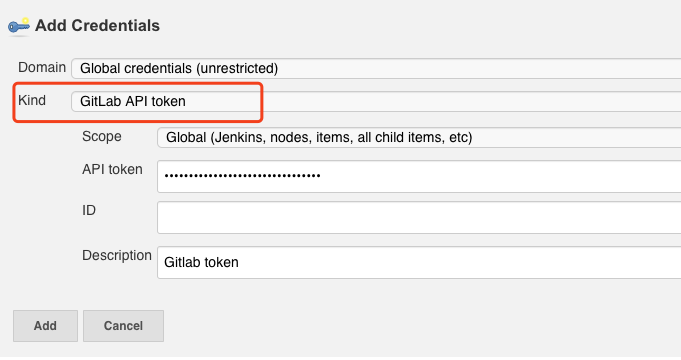The image size is (681, 360).
Task: Open the Kind dropdown showing GitLab API token
Action: point(376,101)
